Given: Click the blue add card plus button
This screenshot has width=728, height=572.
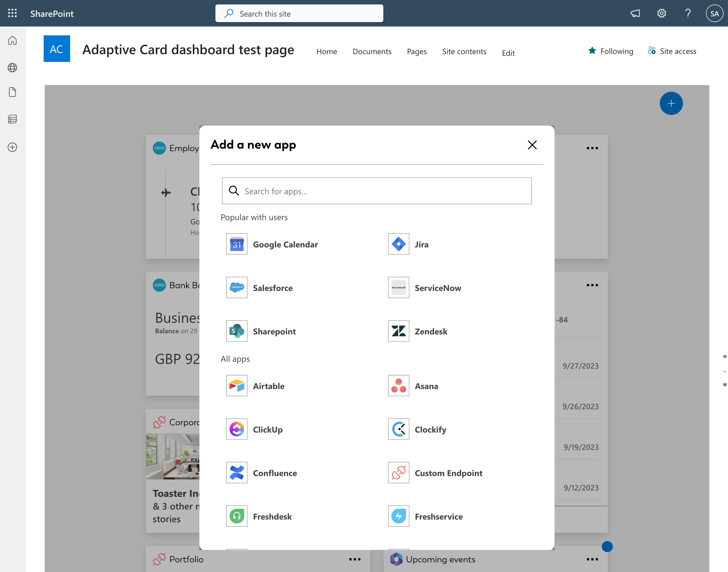Looking at the screenshot, I should (x=671, y=103).
